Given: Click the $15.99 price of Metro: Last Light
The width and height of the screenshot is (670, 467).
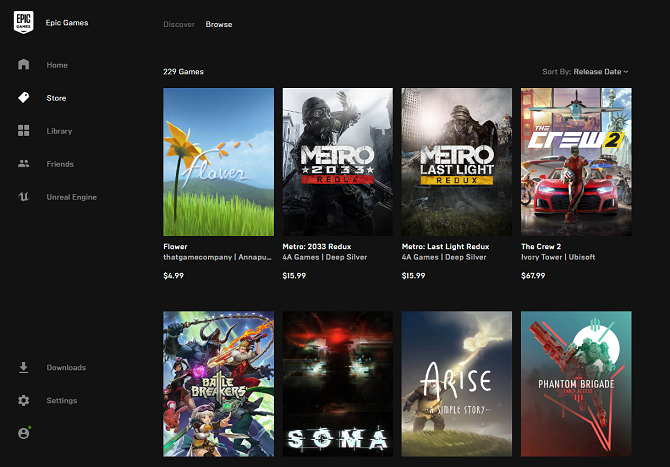Looking at the screenshot, I should (413, 276).
